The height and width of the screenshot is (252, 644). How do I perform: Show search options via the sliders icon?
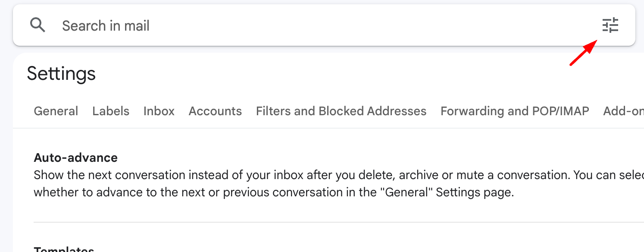(x=610, y=25)
